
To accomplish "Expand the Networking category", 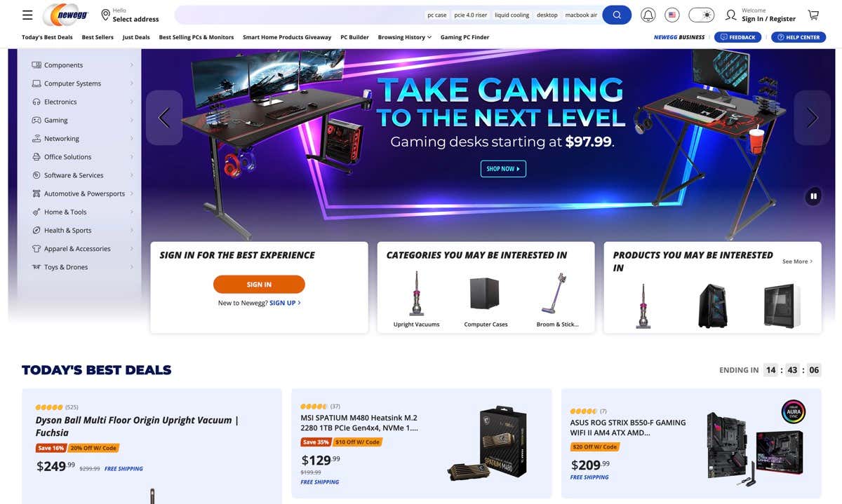I will 79,139.
